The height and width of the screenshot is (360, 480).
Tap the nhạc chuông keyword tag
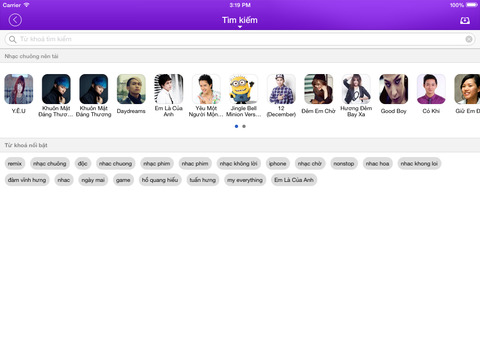click(50, 163)
